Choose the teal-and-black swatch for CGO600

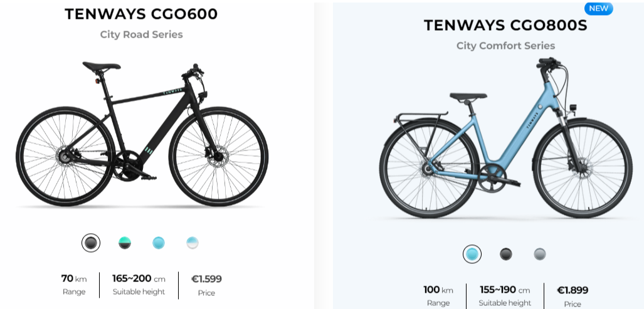click(125, 243)
